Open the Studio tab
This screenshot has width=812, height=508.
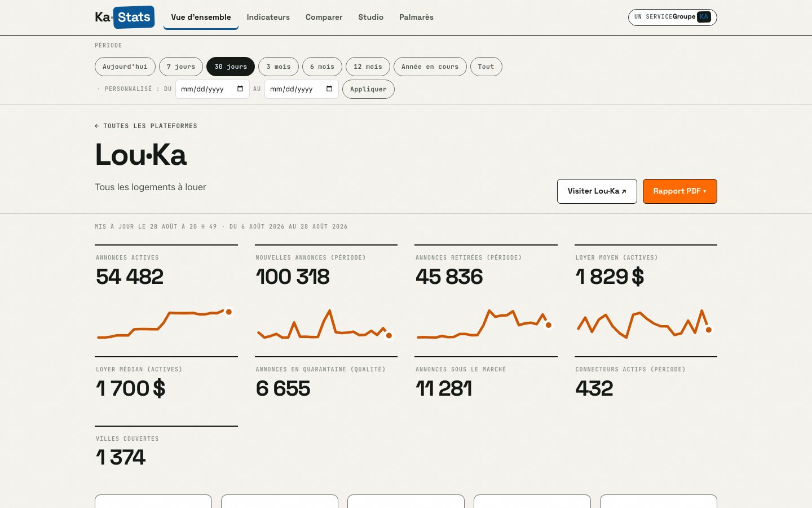pyautogui.click(x=370, y=17)
